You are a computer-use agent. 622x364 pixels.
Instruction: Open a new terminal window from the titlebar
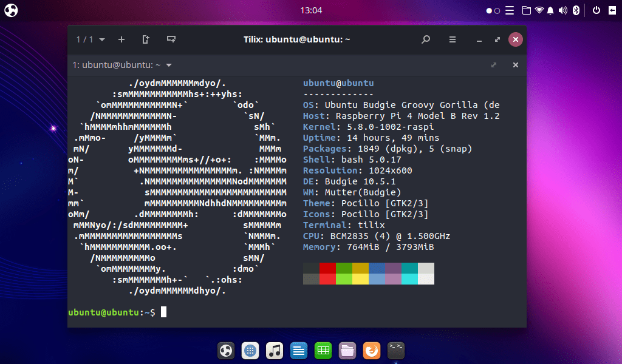coord(171,39)
